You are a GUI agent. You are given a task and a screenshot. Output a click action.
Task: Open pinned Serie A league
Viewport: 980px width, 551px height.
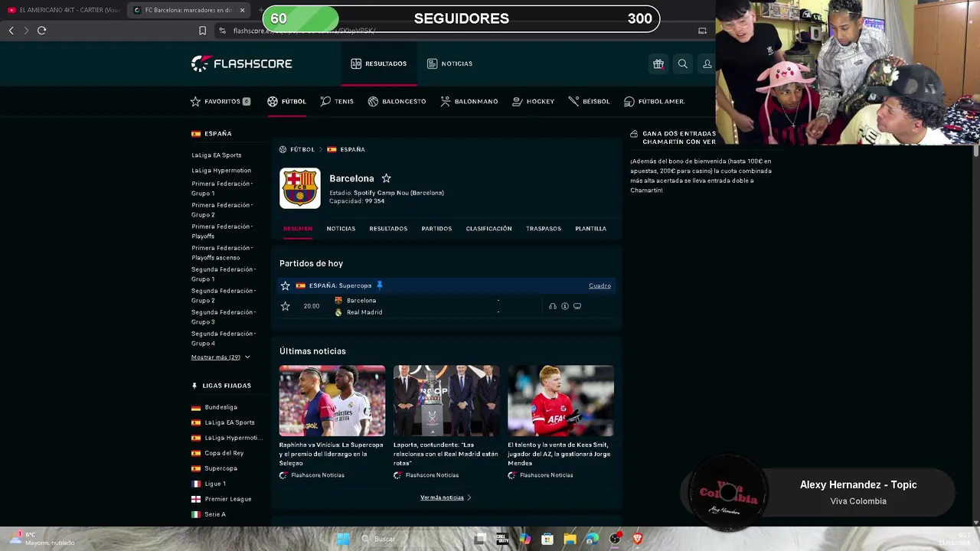tap(209, 514)
